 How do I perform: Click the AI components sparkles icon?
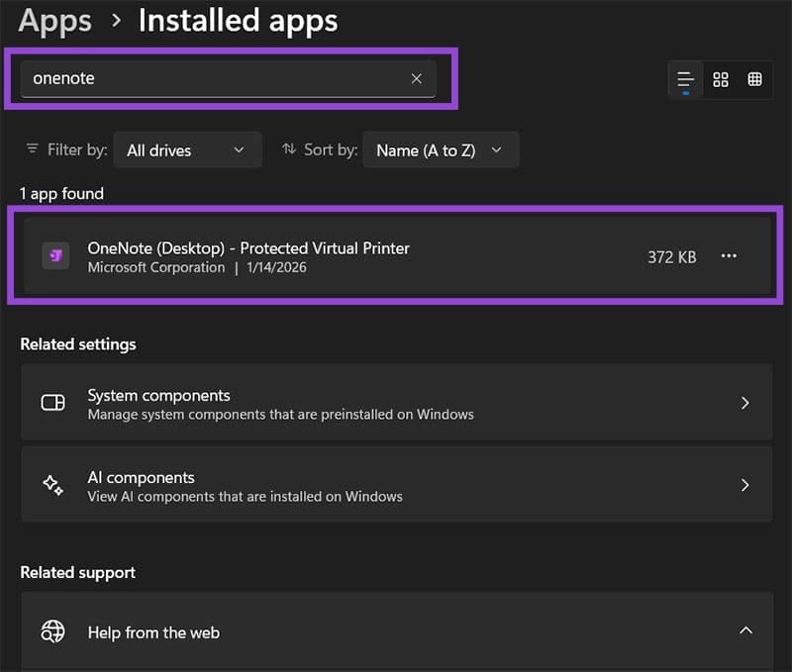[52, 484]
